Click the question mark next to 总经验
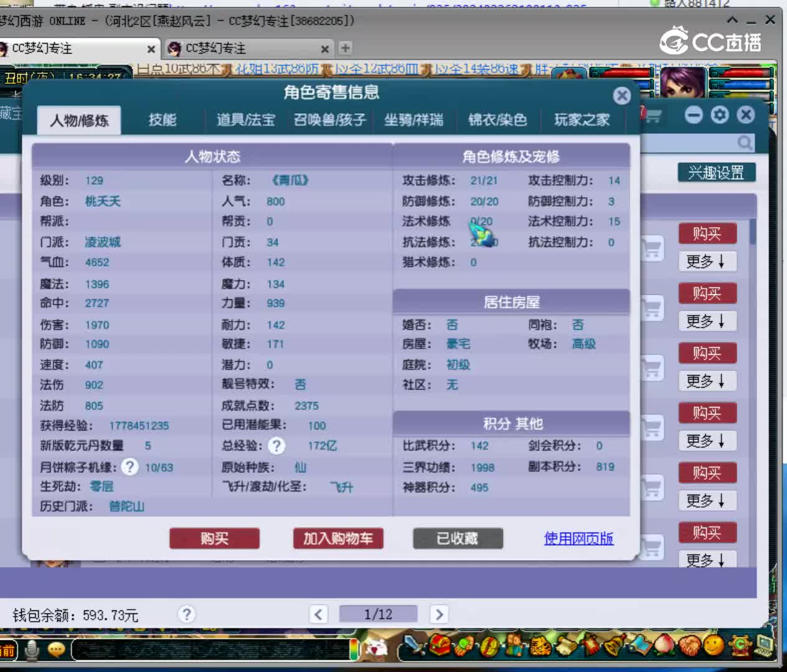Image resolution: width=787 pixels, height=672 pixels. [276, 446]
